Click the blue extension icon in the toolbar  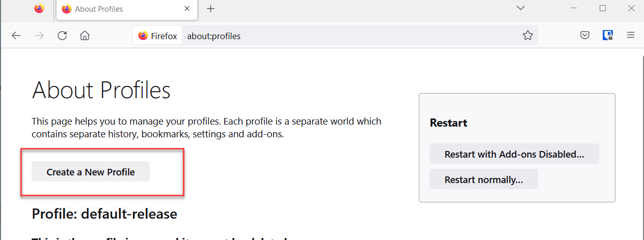[608, 36]
